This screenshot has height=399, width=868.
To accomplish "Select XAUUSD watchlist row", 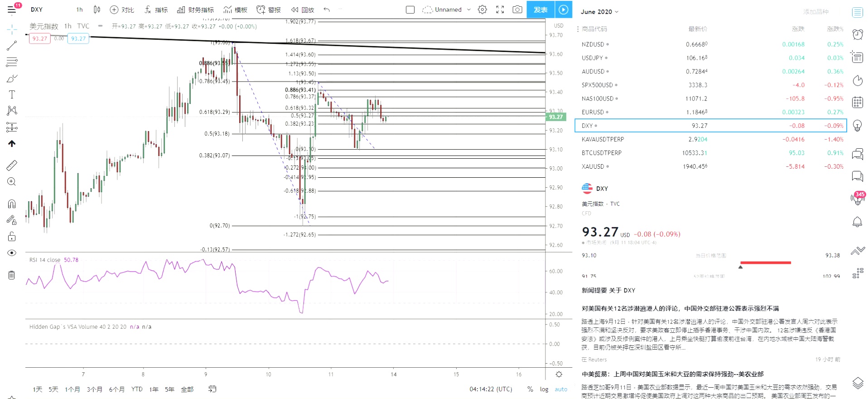I will [711, 166].
